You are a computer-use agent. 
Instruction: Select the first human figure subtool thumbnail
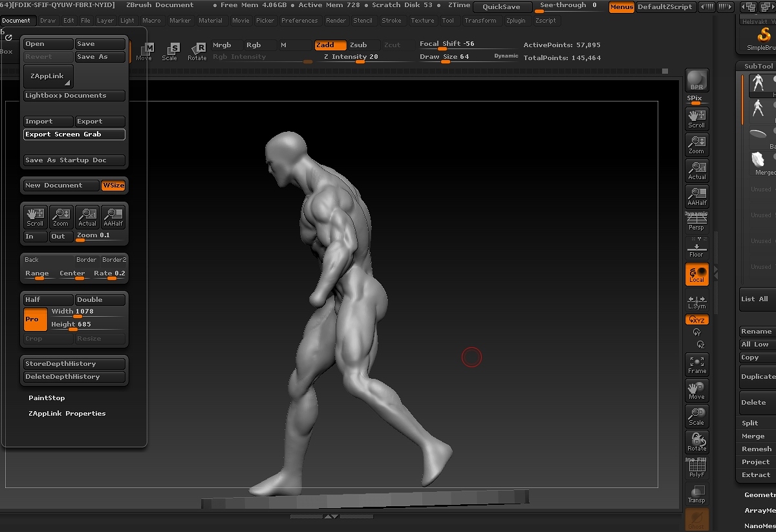coord(759,85)
